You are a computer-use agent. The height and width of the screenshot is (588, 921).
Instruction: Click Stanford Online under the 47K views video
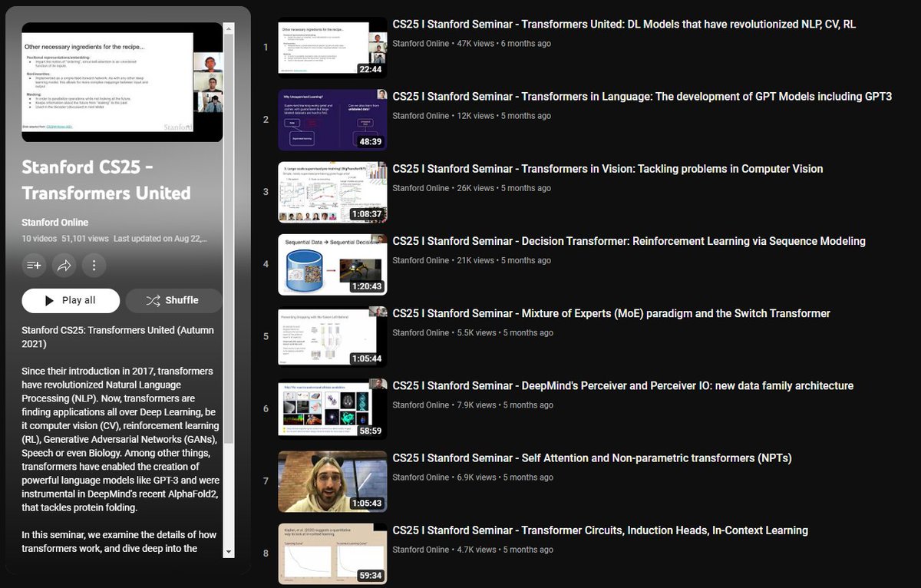[421, 44]
